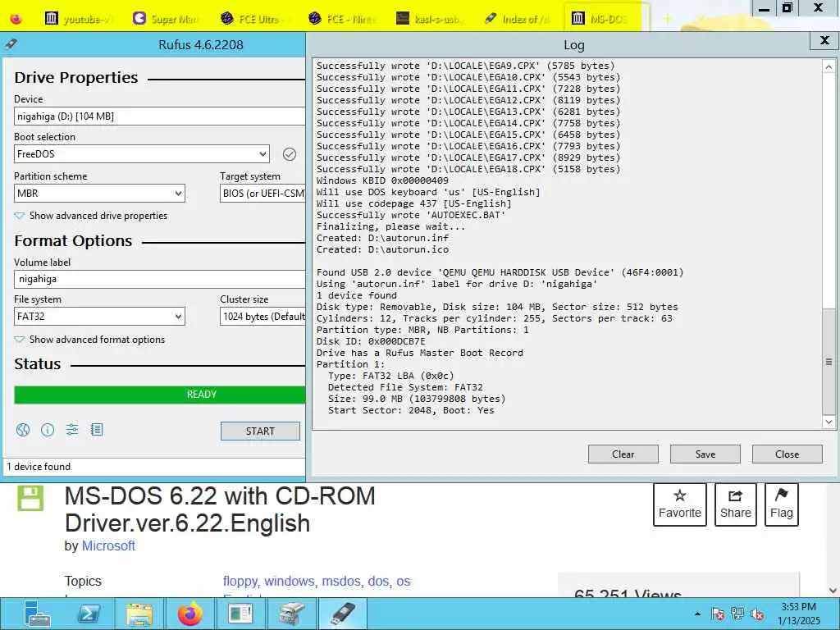Screen dimensions: 840x630
Task: Open the disk drives taskbar icon
Action: (292, 614)
